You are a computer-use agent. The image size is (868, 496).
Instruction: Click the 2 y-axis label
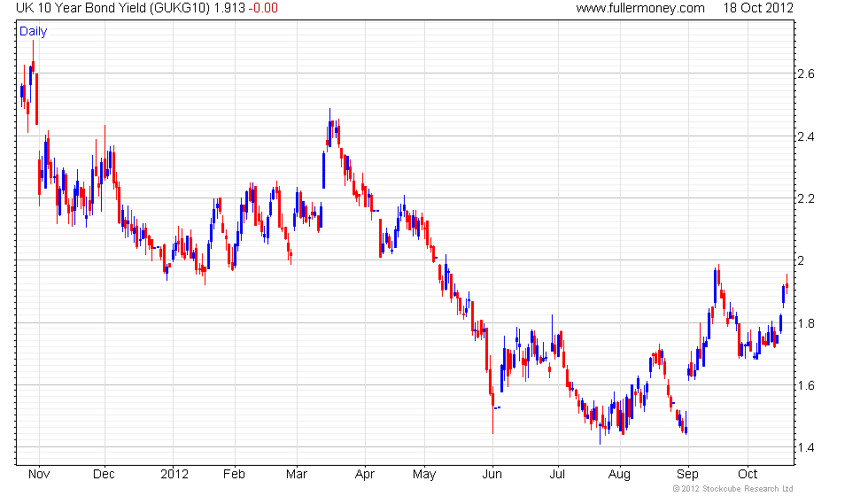pyautogui.click(x=801, y=260)
